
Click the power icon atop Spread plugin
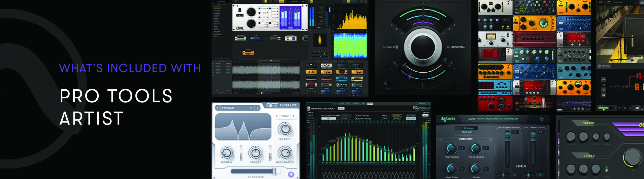[423, 3]
